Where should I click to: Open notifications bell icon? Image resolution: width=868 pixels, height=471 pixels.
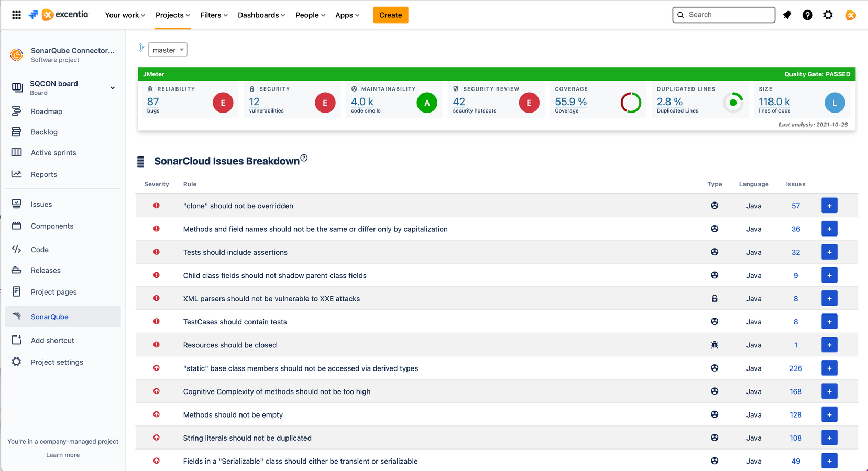pyautogui.click(x=787, y=15)
